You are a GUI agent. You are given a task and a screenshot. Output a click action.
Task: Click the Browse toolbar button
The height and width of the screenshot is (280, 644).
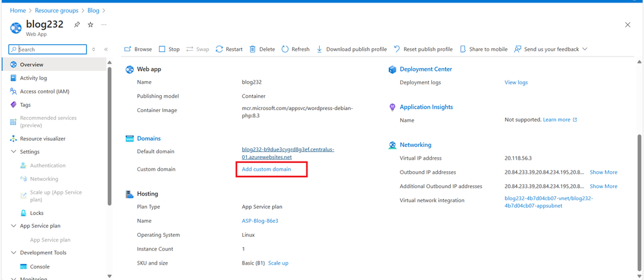(x=138, y=49)
